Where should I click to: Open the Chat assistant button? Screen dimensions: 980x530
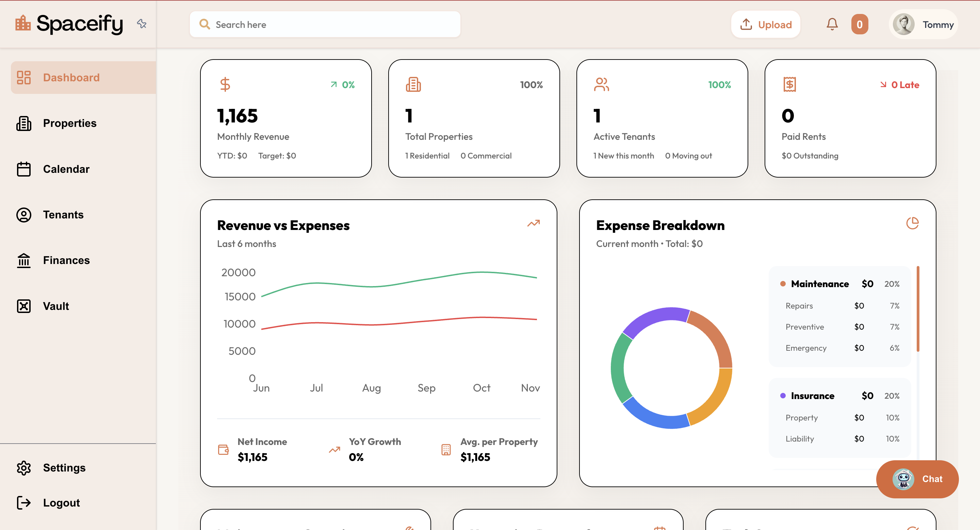click(x=917, y=479)
